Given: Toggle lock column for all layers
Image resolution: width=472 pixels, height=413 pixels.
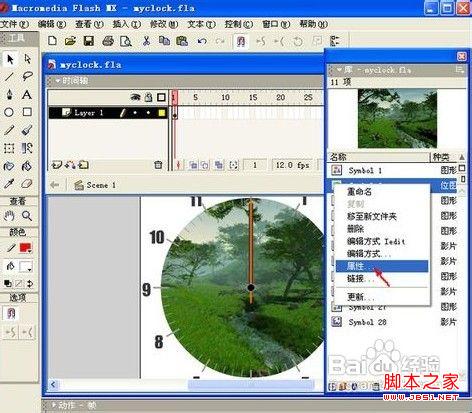Looking at the screenshot, I should coord(149,97).
